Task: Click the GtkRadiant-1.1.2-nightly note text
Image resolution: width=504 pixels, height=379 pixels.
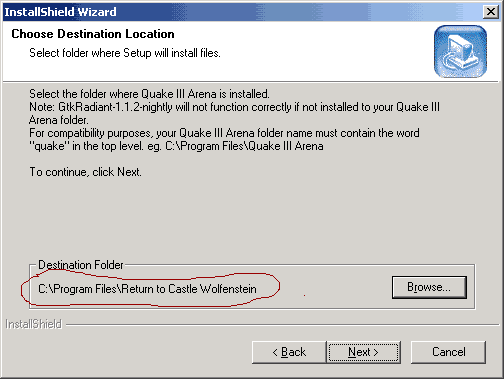Action: (x=234, y=107)
